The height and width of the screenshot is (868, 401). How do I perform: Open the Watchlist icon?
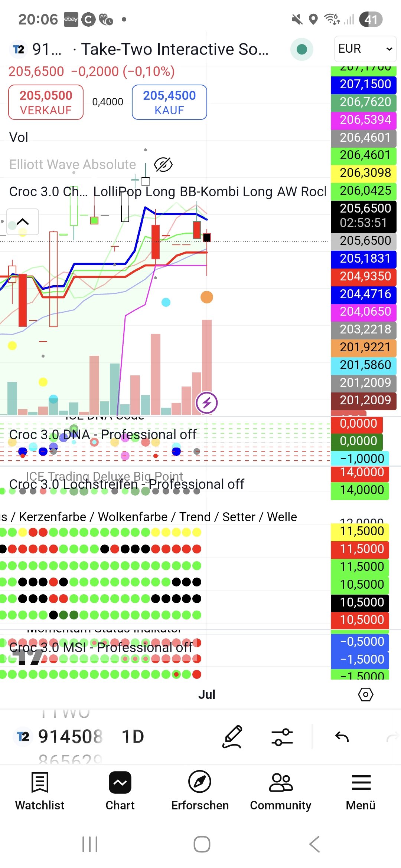click(x=40, y=782)
